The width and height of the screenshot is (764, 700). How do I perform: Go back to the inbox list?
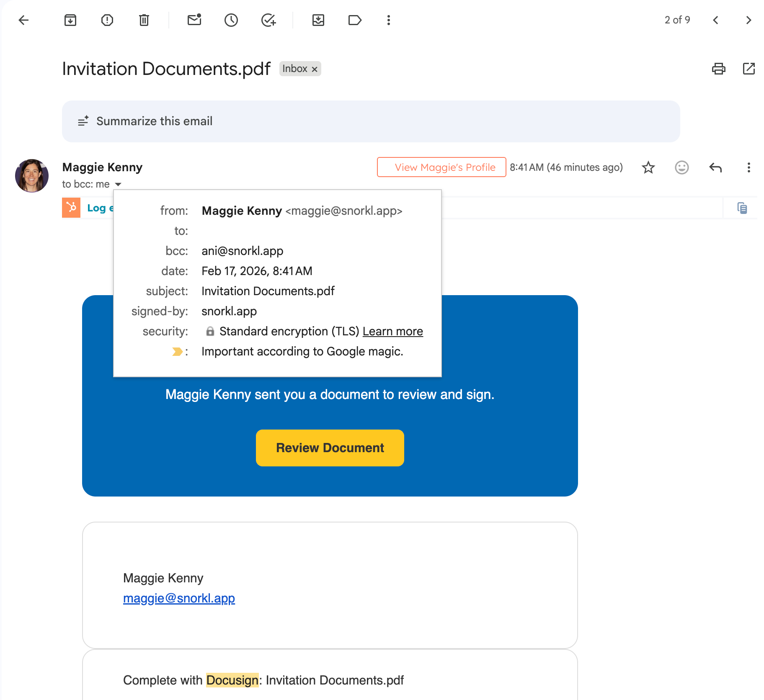pos(23,20)
